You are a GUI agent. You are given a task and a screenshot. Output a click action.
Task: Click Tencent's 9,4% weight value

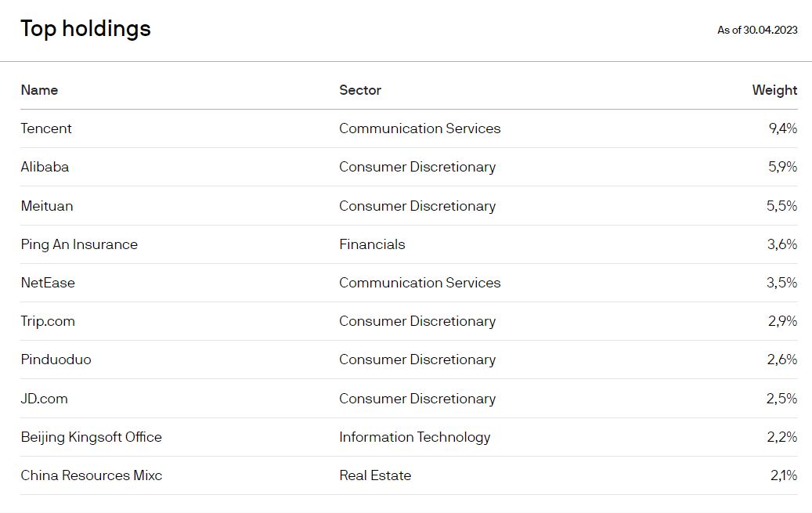coord(782,128)
